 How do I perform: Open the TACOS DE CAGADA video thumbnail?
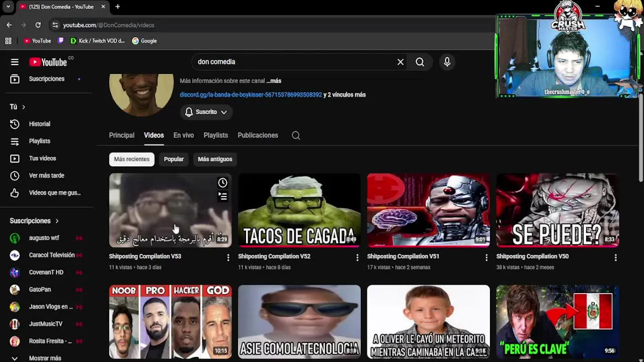coord(299,210)
